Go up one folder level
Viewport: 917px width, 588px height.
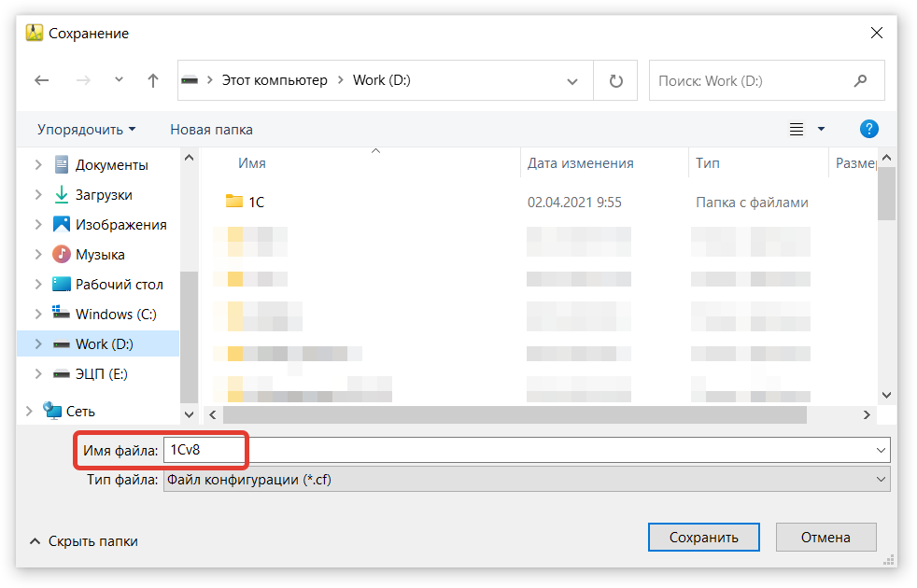coord(153,81)
